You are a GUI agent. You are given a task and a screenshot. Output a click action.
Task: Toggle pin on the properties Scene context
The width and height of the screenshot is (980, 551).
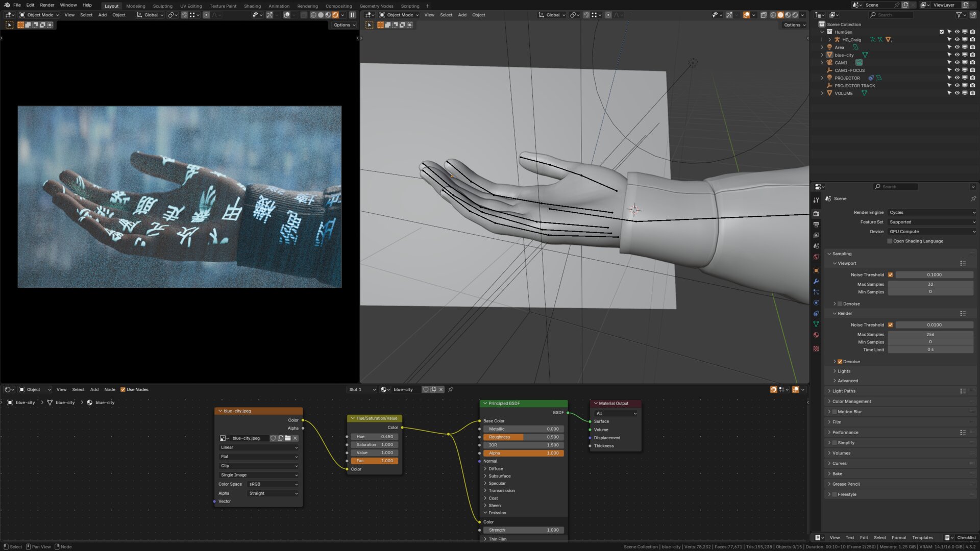tap(973, 198)
